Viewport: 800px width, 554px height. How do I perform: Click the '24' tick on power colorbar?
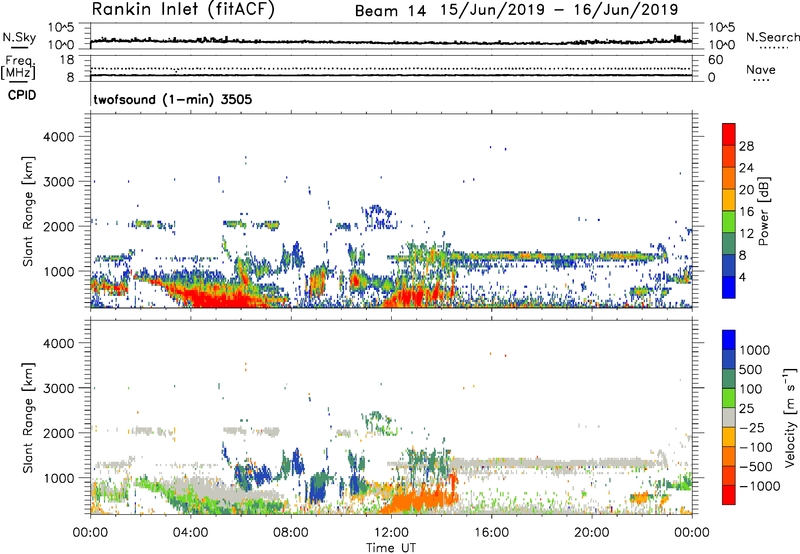[x=746, y=168]
